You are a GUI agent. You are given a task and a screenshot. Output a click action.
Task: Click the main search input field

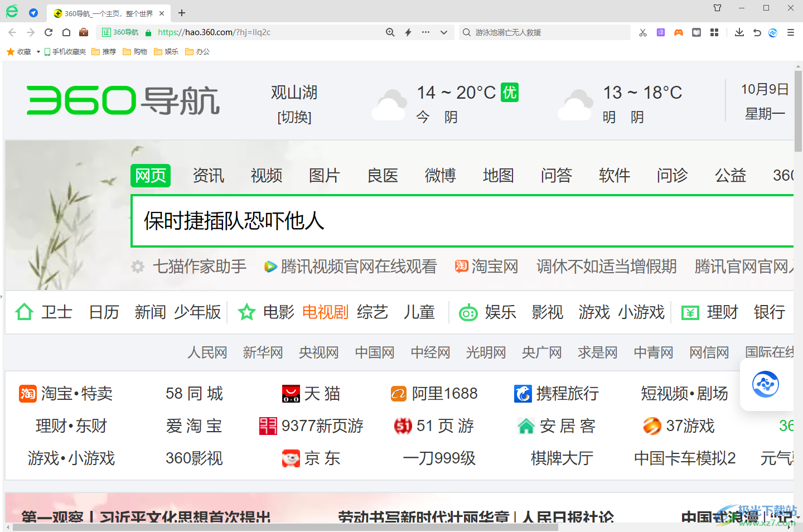coord(462,221)
